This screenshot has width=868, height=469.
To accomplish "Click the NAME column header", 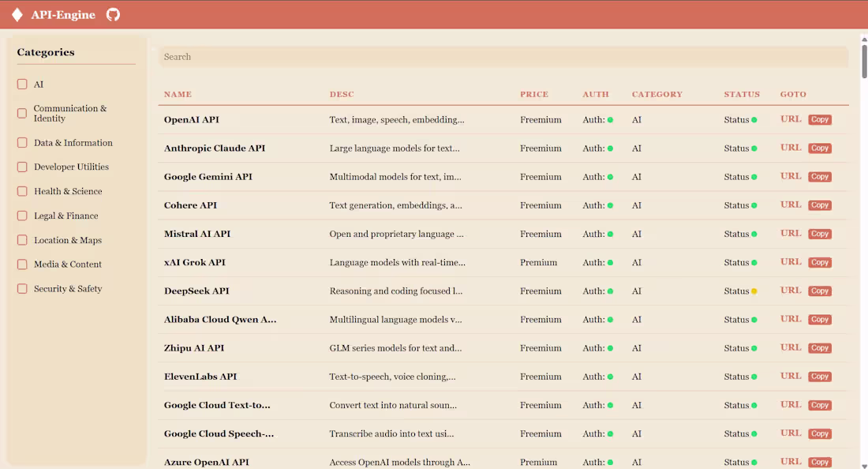I will 178,94.
